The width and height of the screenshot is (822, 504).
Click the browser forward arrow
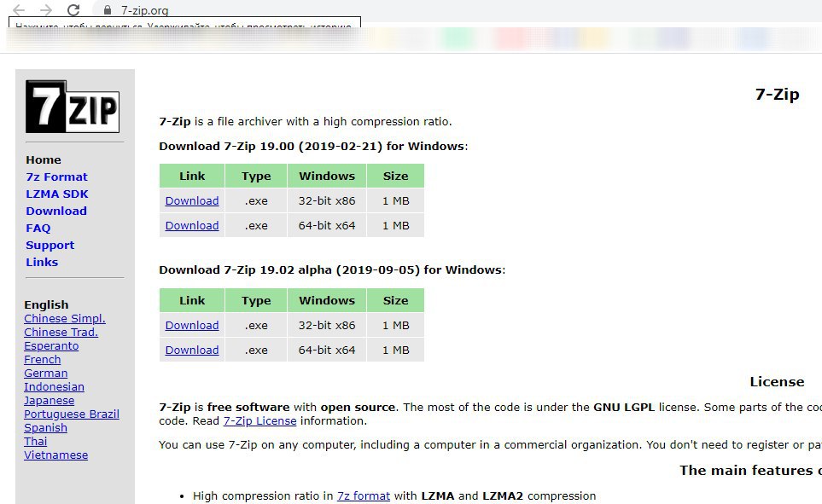46,10
